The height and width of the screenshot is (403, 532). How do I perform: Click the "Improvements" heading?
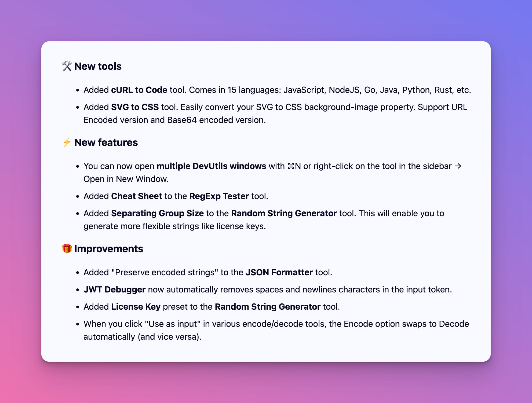108,249
